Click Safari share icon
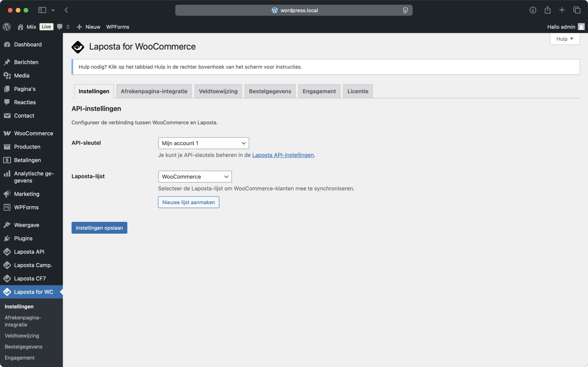The image size is (588, 367). pyautogui.click(x=548, y=10)
